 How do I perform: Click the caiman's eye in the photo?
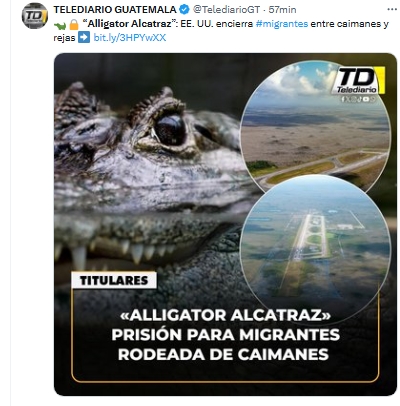point(169,129)
